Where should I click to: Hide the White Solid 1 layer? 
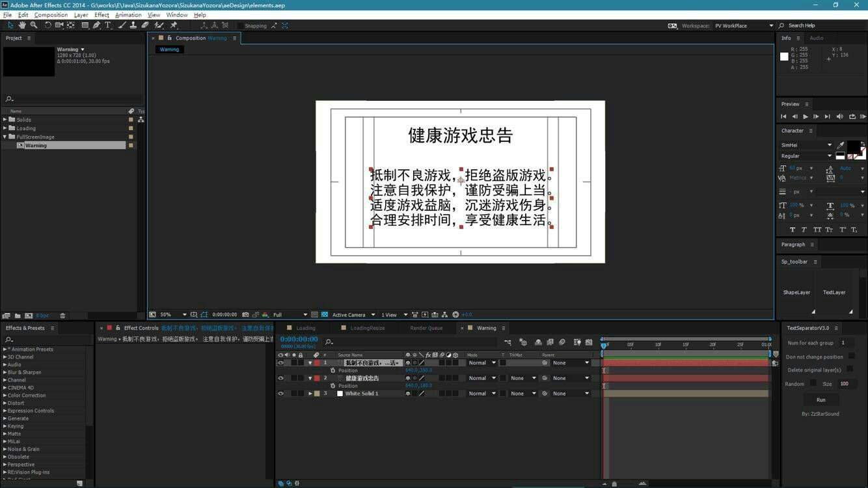[x=280, y=393]
